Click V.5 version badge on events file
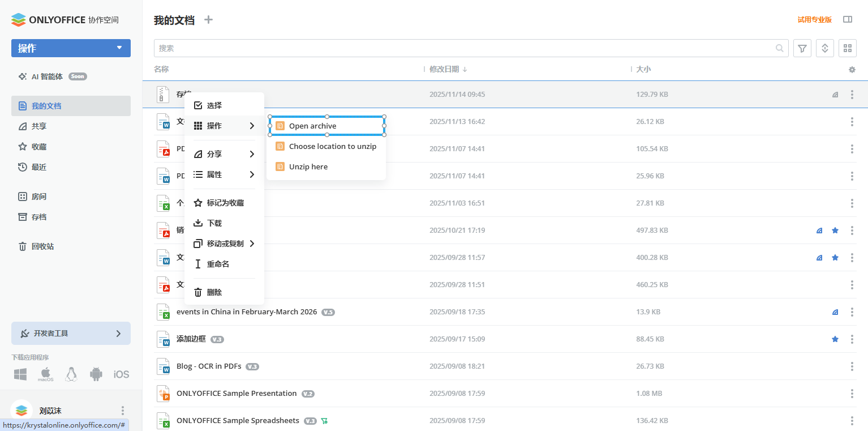Viewport: 868px width, 431px height. point(328,312)
